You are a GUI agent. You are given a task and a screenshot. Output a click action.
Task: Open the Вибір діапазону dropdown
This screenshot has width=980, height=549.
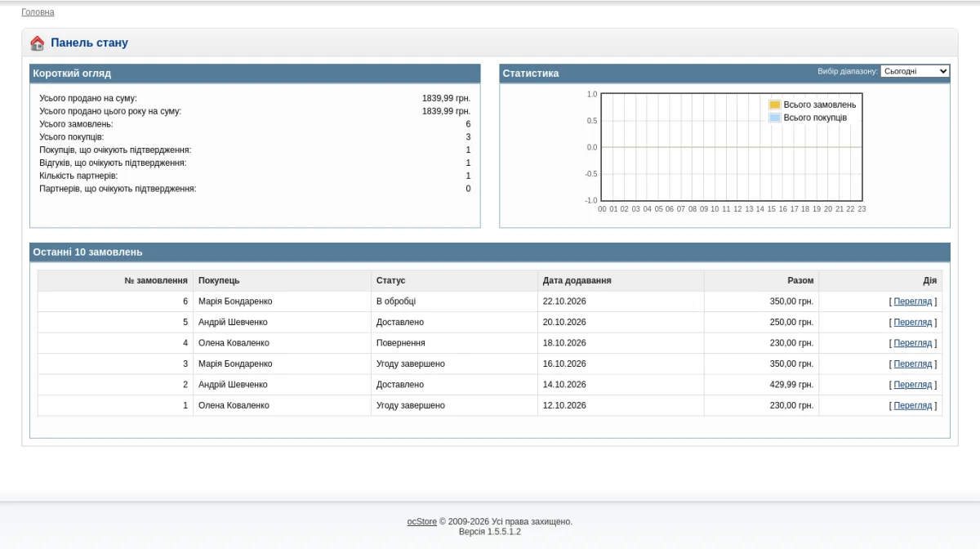click(915, 71)
